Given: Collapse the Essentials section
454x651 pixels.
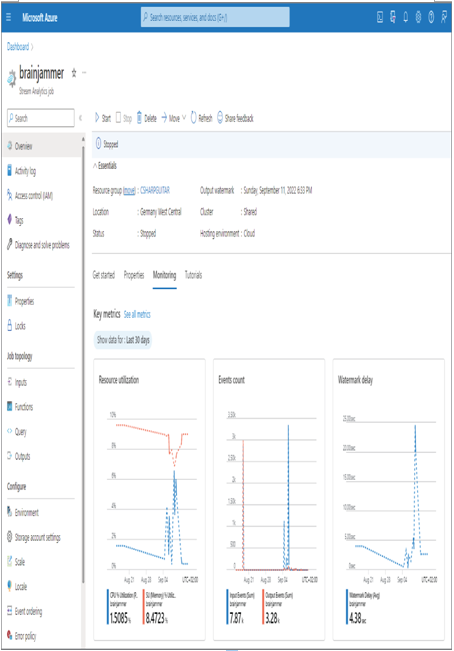Looking at the screenshot, I should pos(105,166).
